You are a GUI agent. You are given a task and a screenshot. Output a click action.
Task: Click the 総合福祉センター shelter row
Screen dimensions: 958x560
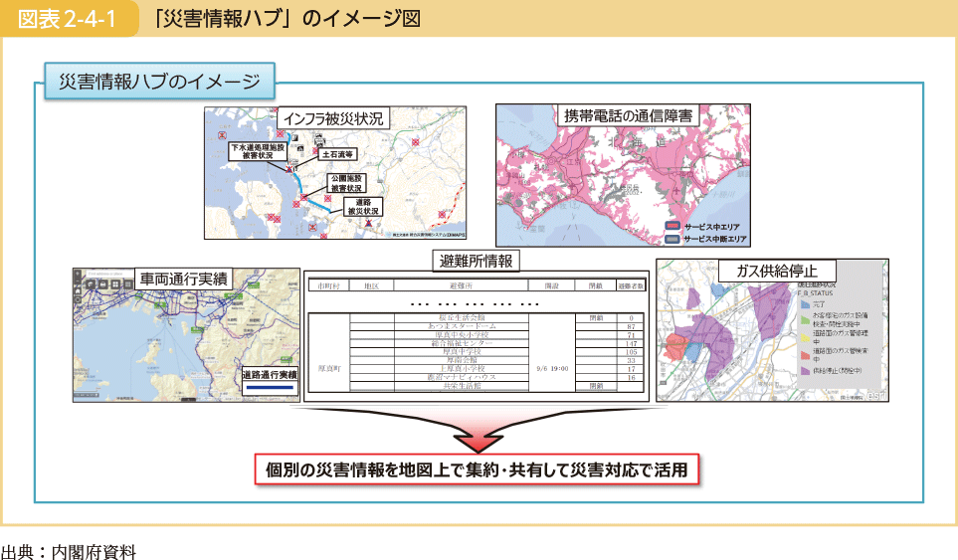pos(462,343)
